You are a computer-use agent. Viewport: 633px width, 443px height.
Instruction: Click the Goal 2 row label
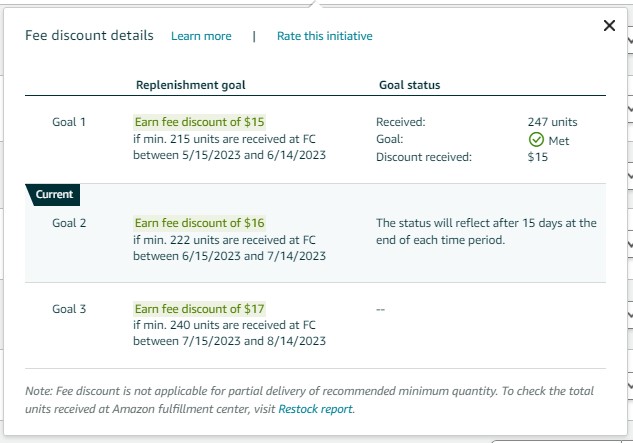coord(69,223)
